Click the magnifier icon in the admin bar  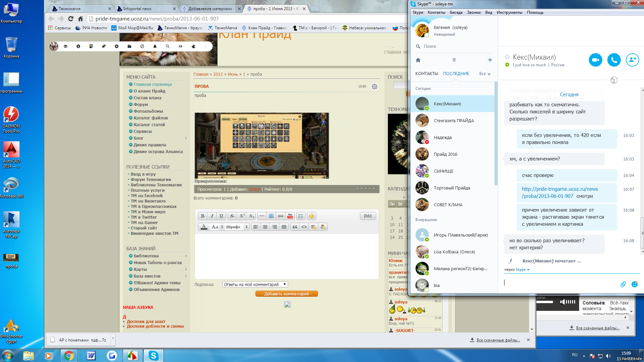[168, 46]
